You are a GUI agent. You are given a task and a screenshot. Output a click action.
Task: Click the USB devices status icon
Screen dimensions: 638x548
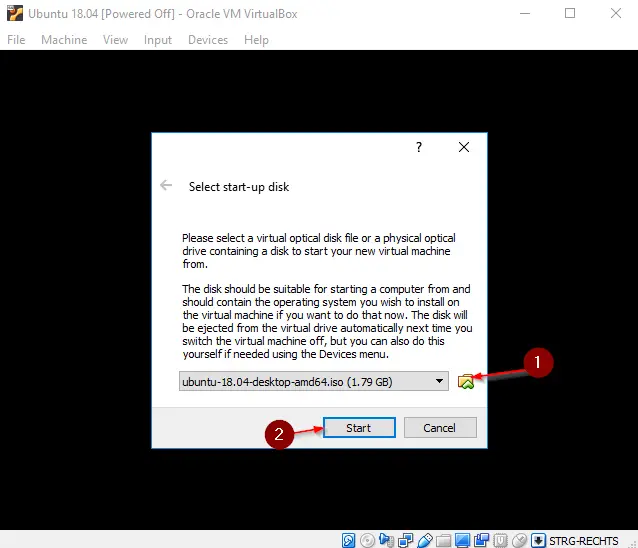click(424, 540)
